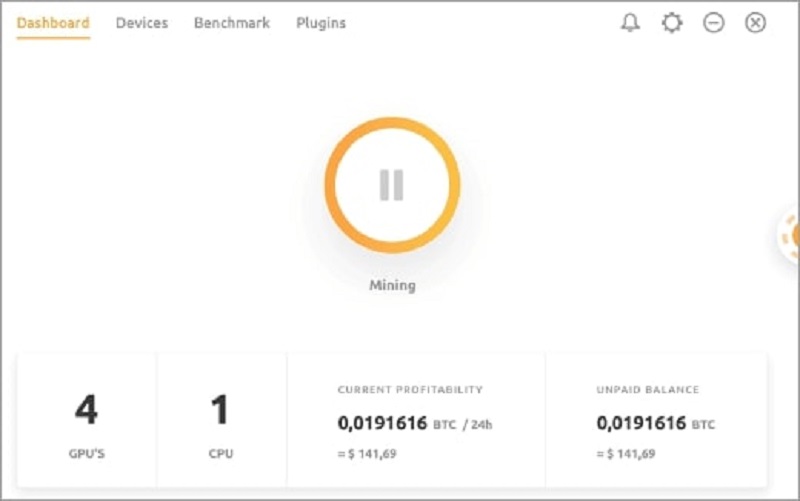Screen dimensions: 800x501
Task: Click the current profitability BTC value
Action: click(x=382, y=423)
